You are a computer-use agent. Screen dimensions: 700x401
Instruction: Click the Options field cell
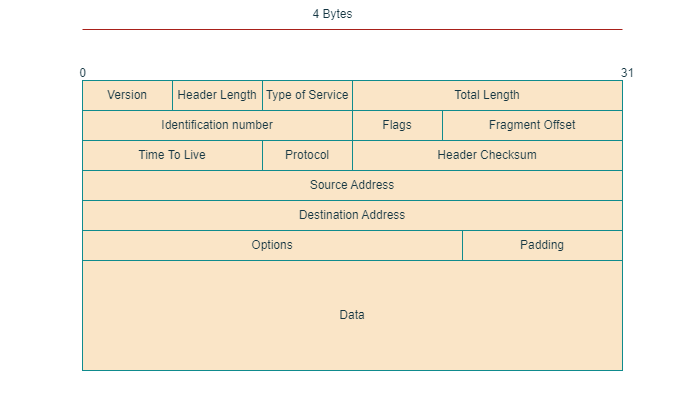pos(272,245)
